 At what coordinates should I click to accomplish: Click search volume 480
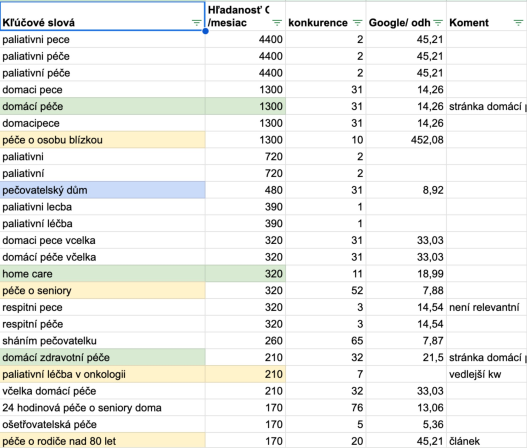click(x=273, y=190)
